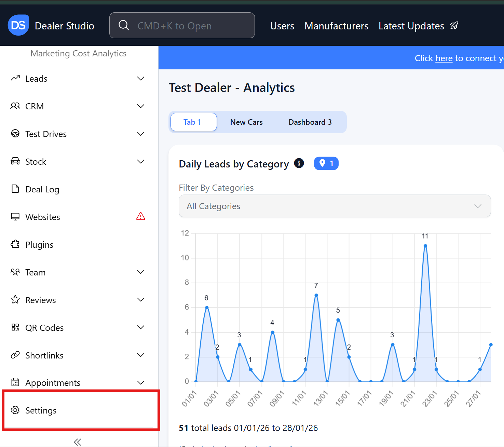Expand the Leads sidebar menu
This screenshot has height=447, width=504.
[x=140, y=79]
